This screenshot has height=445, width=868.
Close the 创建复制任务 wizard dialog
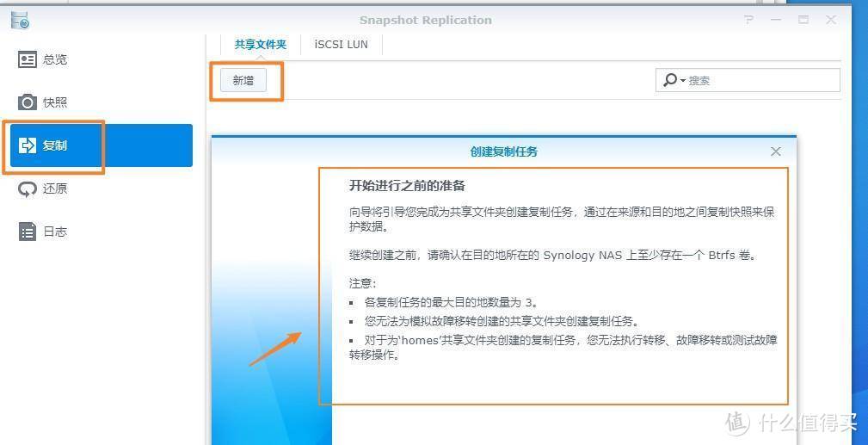(776, 151)
